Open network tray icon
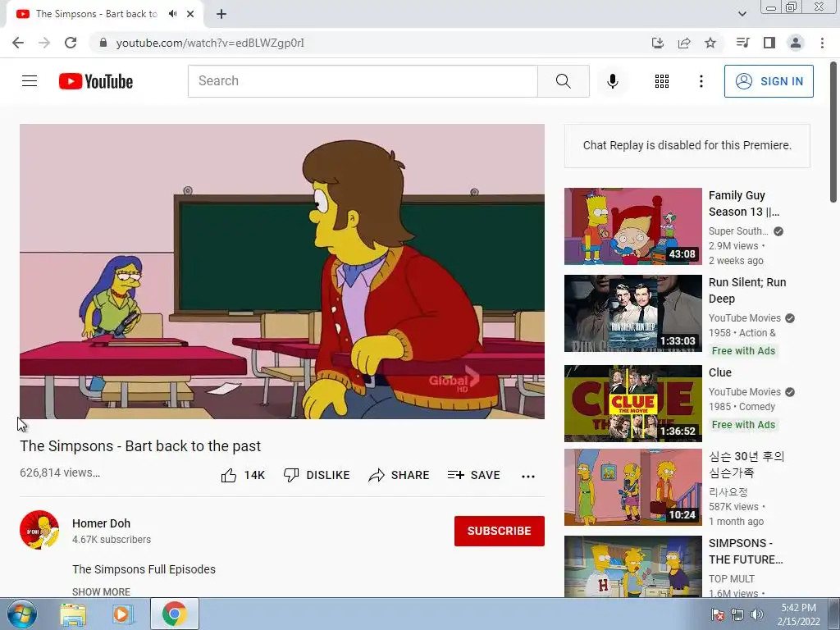This screenshot has height=630, width=840. pos(737,614)
